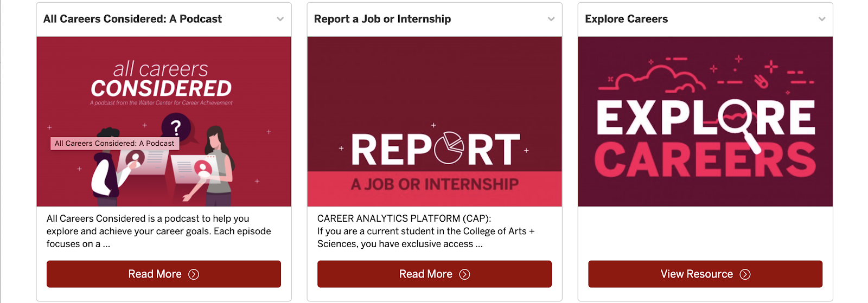868x303 pixels.
Task: Click the question mark speech bubble in the podcast image
Action: pos(176,127)
